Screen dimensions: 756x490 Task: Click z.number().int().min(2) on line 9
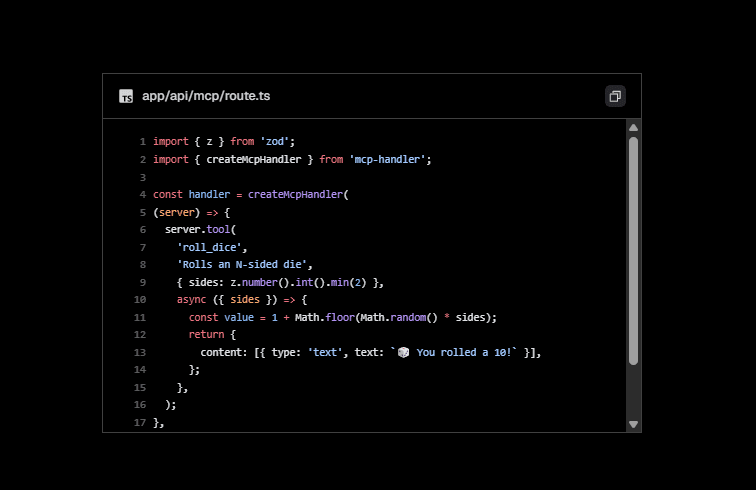[x=298, y=283]
